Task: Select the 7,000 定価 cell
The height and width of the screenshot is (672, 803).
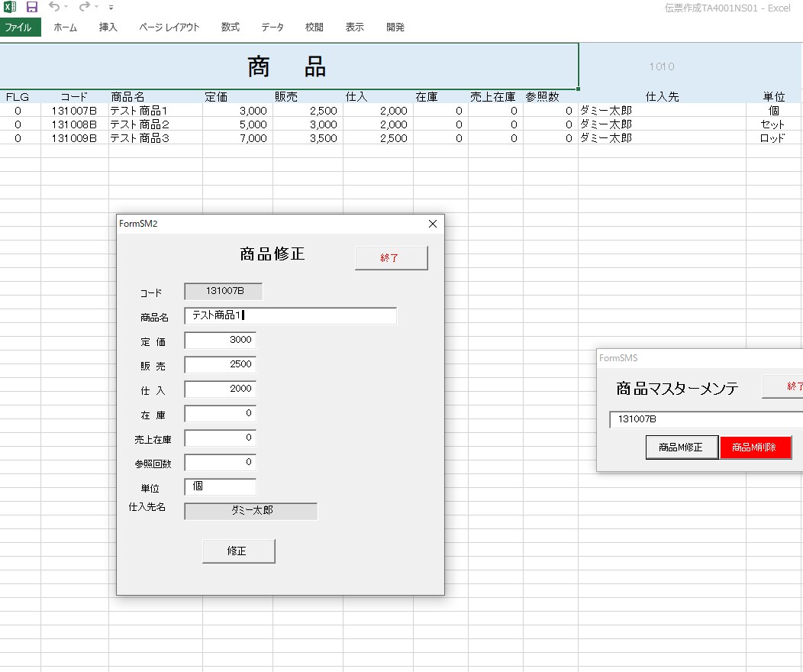Action: point(237,138)
